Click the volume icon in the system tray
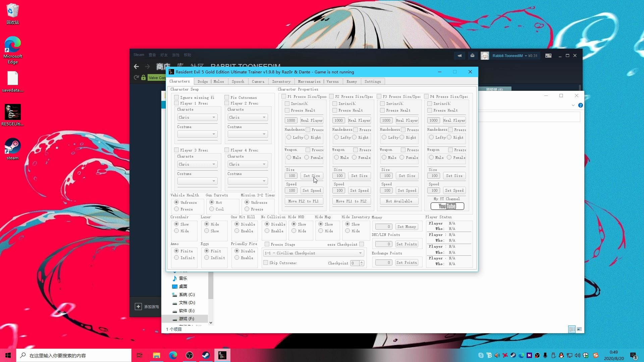644x362 pixels. [577, 355]
